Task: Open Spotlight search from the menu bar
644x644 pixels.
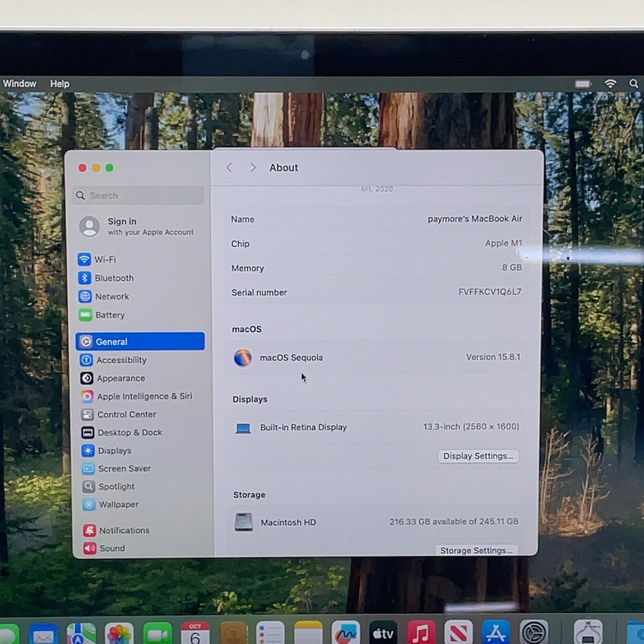Action: coord(634,84)
